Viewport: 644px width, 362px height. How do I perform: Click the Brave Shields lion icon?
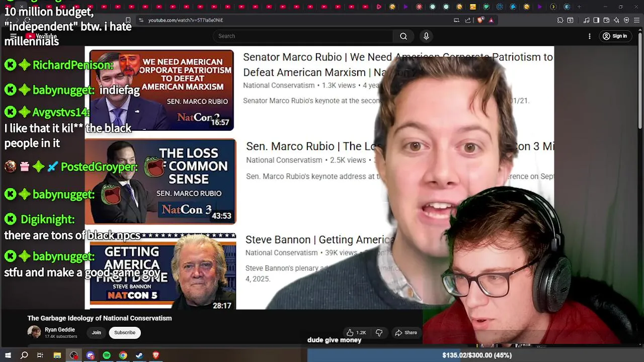(x=480, y=20)
